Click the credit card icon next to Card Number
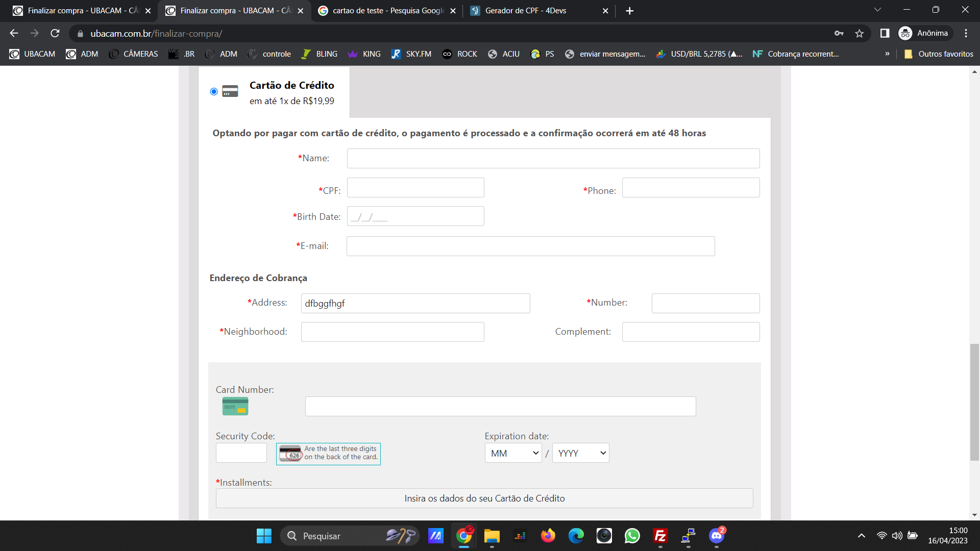The height and width of the screenshot is (551, 980). pyautogui.click(x=235, y=406)
